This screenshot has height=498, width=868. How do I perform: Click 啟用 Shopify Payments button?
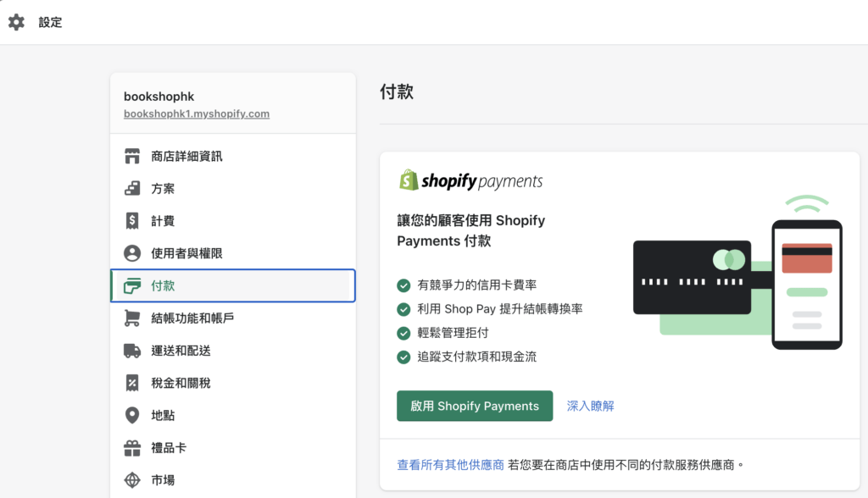pyautogui.click(x=475, y=406)
